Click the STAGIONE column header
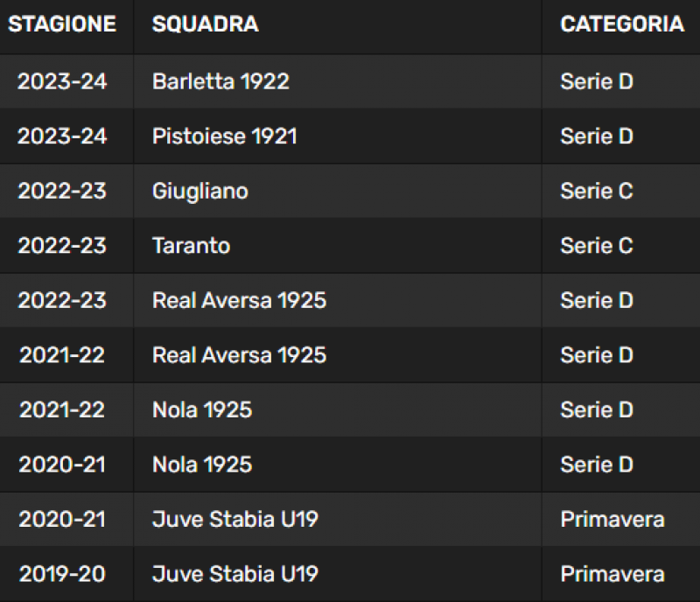Screen dimensions: 700x602 (x=62, y=24)
